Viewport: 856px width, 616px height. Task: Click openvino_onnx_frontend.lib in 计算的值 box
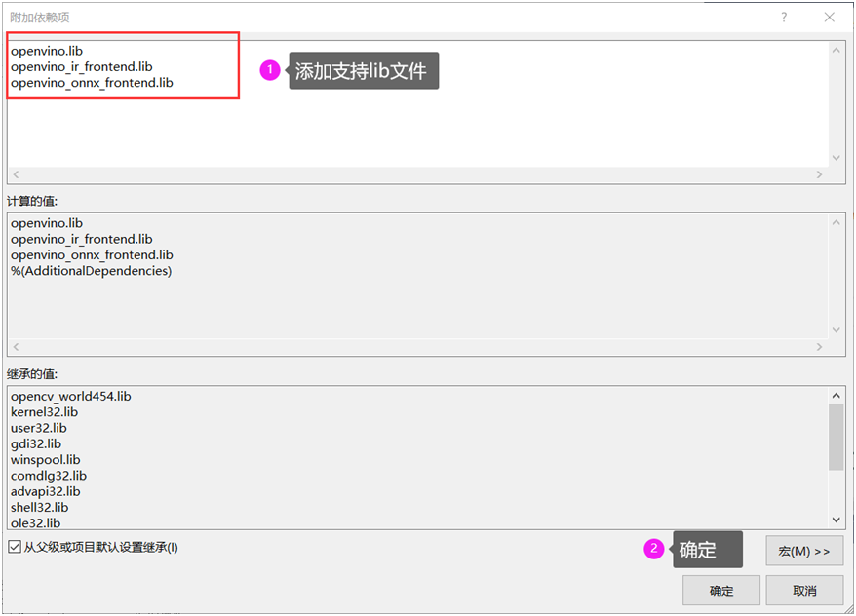pos(92,254)
